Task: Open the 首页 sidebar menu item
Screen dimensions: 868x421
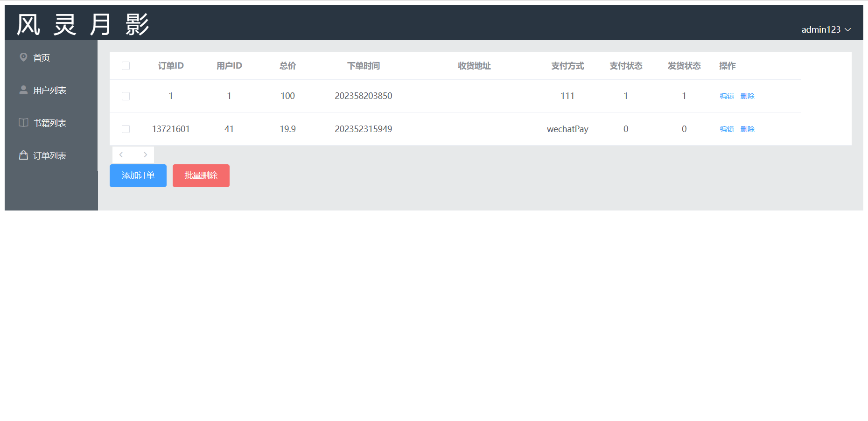Action: click(51, 57)
